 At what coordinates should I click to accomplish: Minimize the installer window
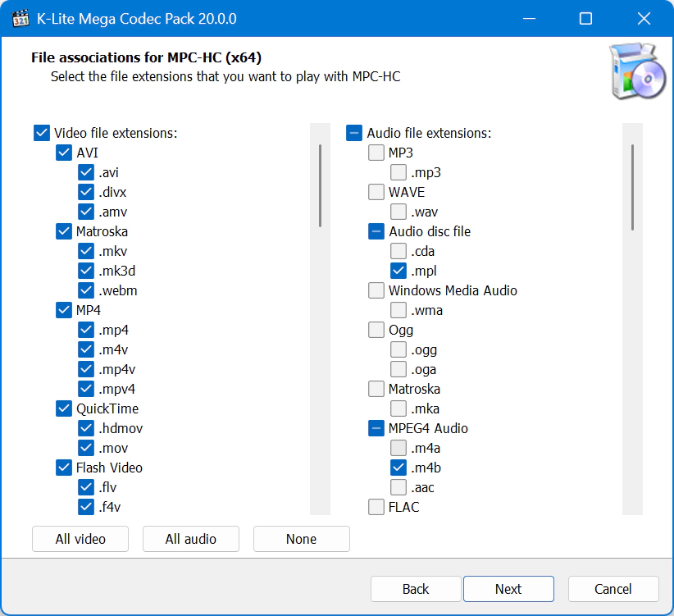pos(529,19)
